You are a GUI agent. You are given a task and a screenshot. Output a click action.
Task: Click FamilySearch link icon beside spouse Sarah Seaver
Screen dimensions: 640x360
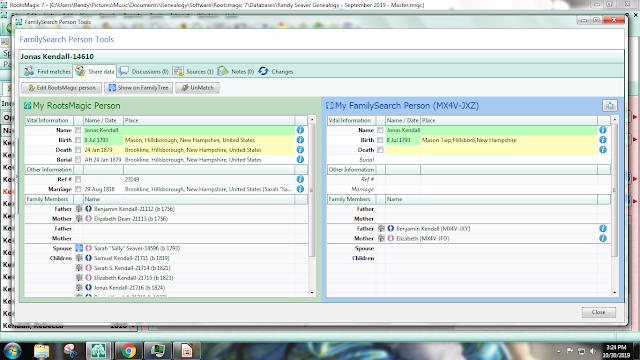[x=79, y=248]
